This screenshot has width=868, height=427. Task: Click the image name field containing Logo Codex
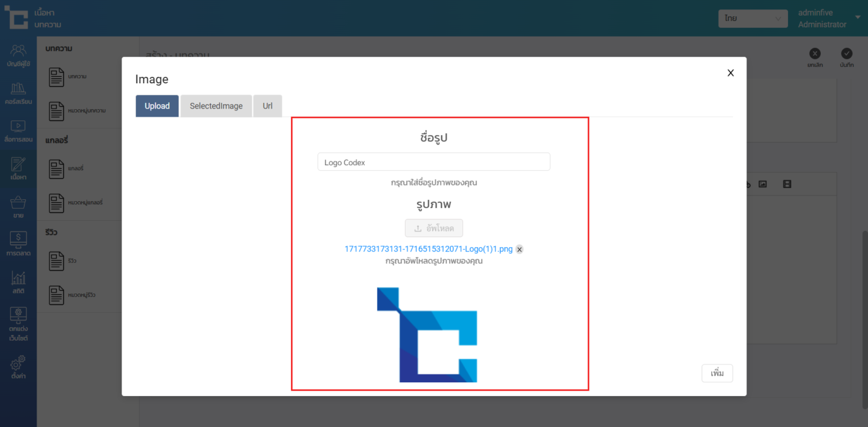(x=433, y=162)
